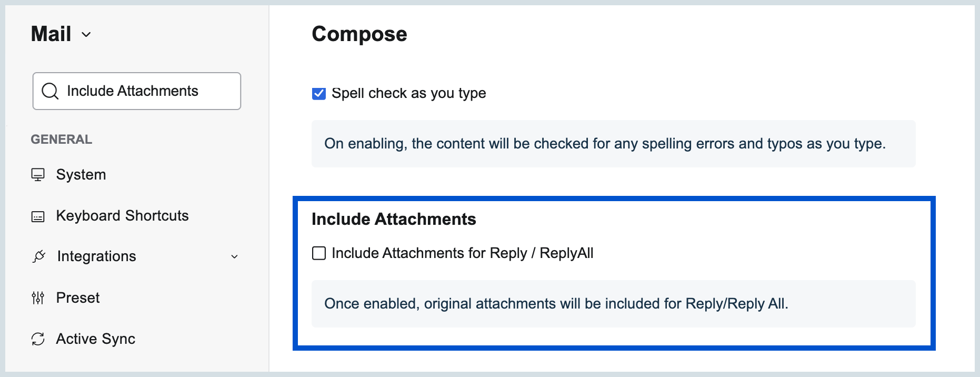Click the search magnifier icon
980x377 pixels.
(x=50, y=91)
